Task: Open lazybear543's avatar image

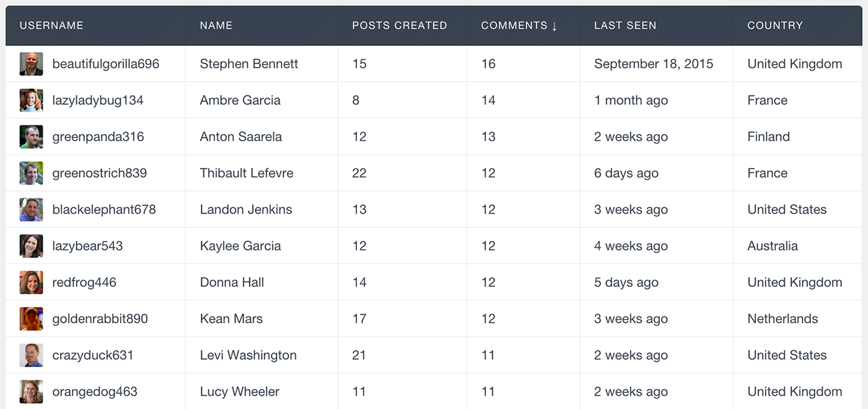Action: (x=31, y=246)
